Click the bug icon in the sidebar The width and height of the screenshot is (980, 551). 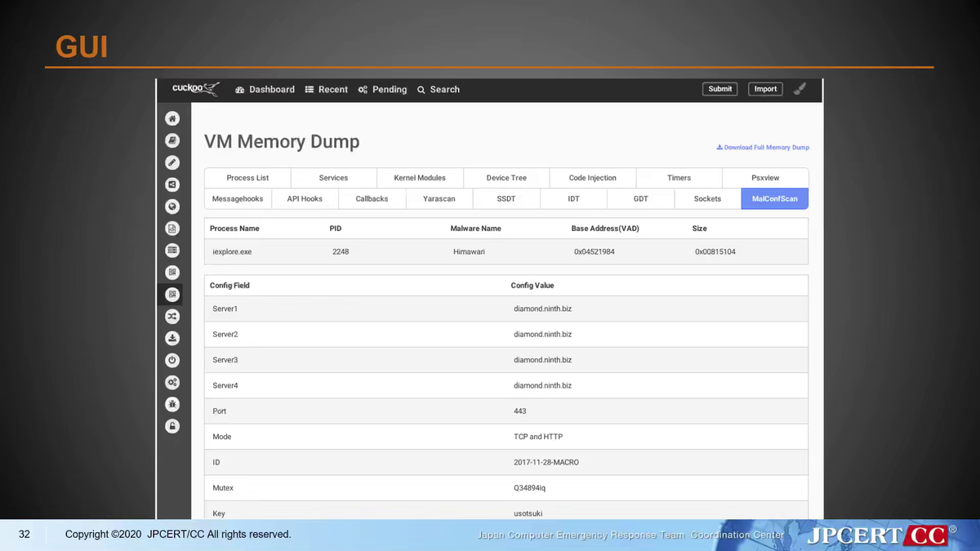pyautogui.click(x=172, y=404)
